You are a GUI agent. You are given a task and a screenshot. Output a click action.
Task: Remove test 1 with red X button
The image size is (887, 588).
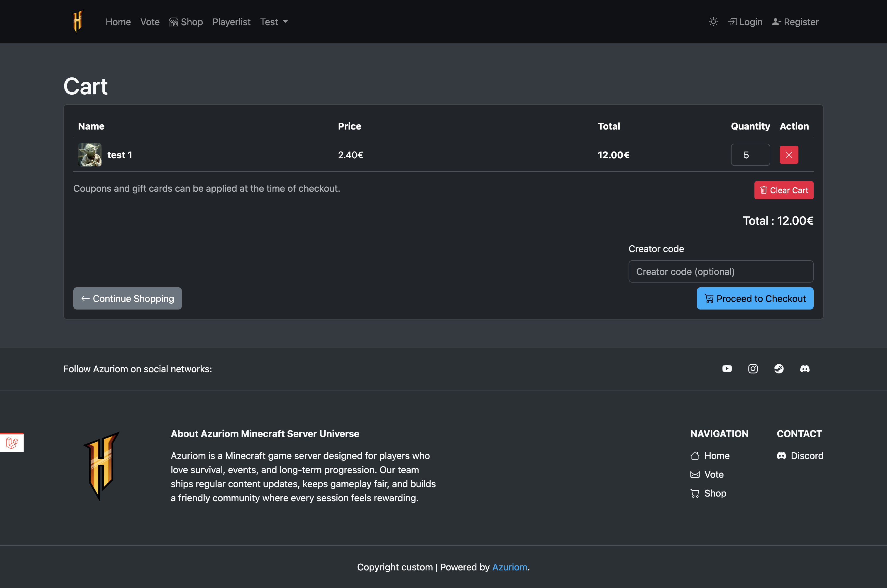[x=789, y=155]
